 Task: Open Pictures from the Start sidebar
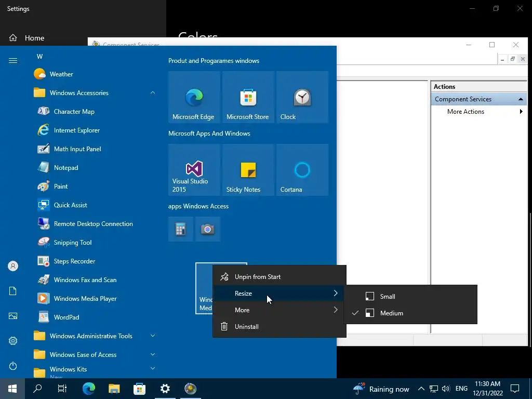point(13,316)
